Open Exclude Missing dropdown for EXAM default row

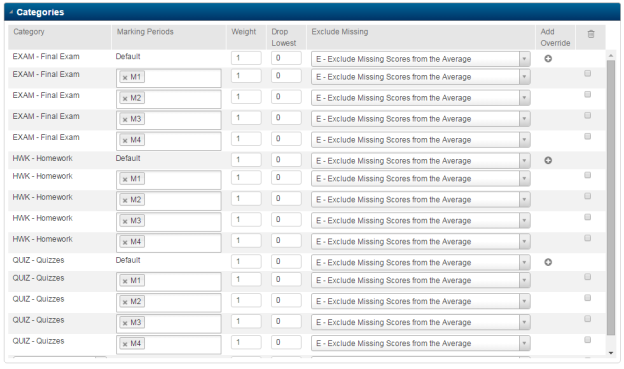coord(421,59)
